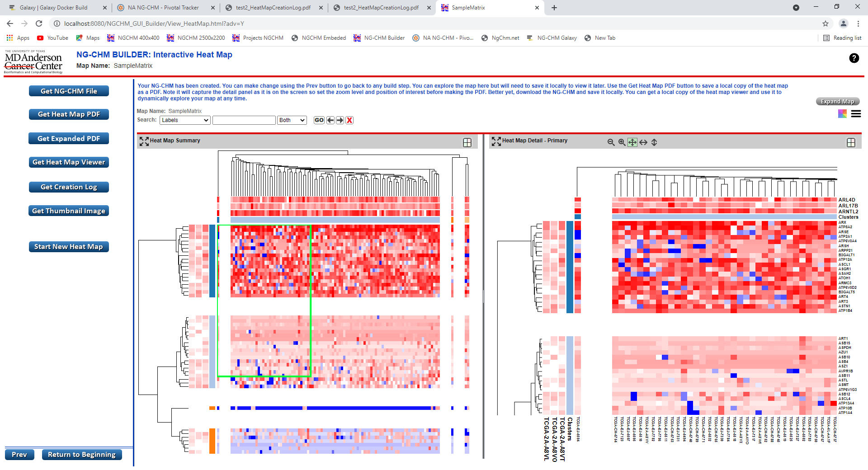The height and width of the screenshot is (470, 868).
Task: Open NGCHM Embeded bookmark
Action: click(319, 38)
